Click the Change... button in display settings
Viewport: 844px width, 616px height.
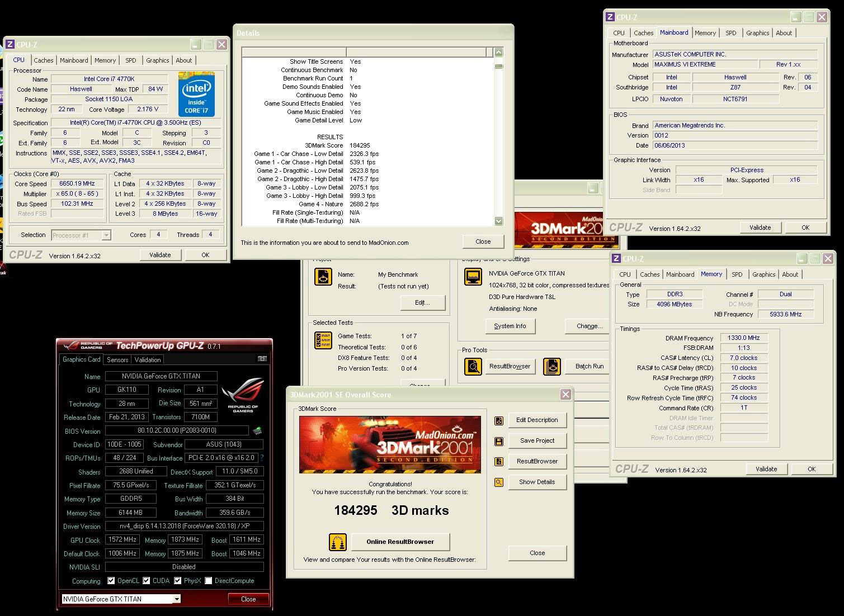pyautogui.click(x=587, y=326)
